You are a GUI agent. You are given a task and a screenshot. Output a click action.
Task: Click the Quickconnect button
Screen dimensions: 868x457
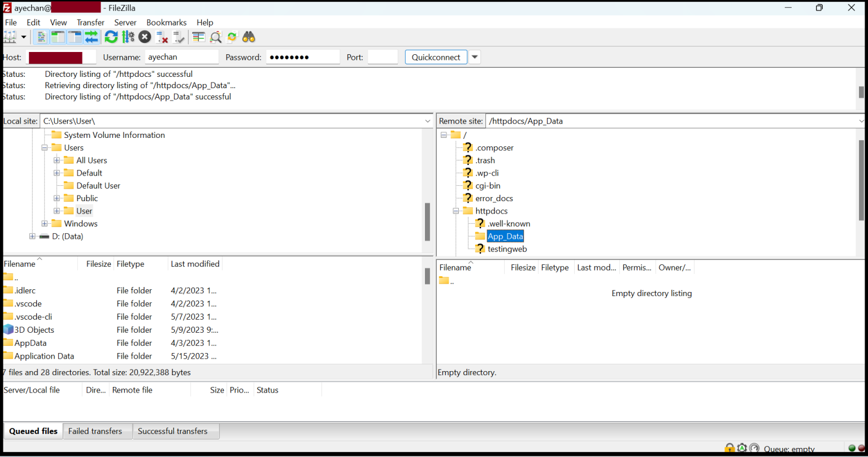tap(436, 57)
